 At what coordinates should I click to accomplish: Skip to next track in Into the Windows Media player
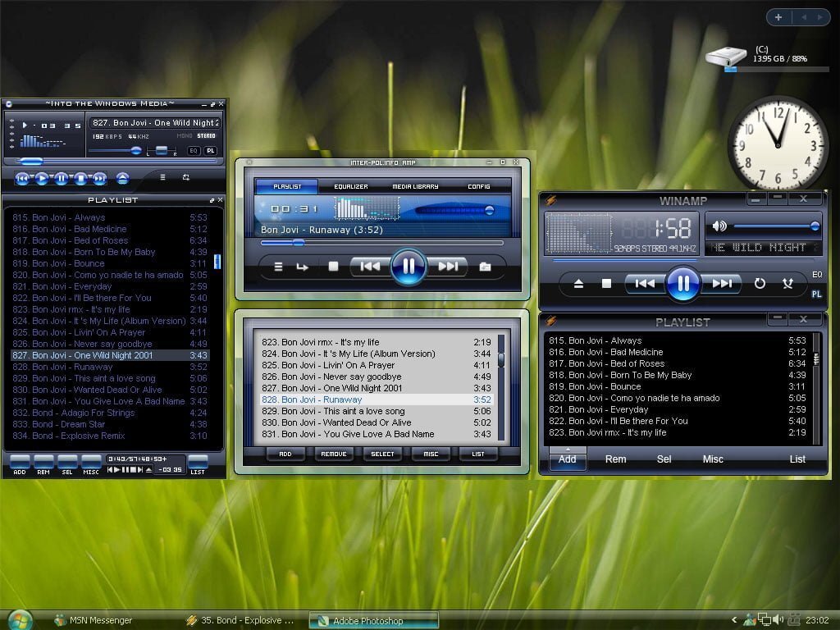pyautogui.click(x=99, y=178)
